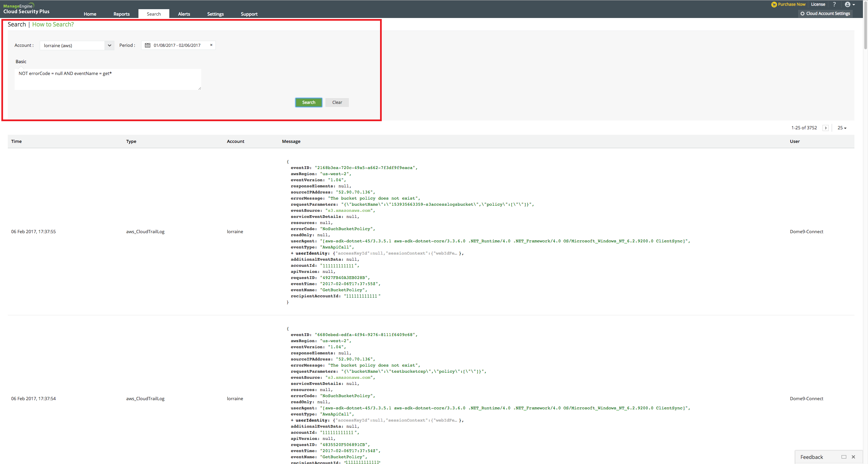
Task: Open help with the question mark icon
Action: (834, 4)
